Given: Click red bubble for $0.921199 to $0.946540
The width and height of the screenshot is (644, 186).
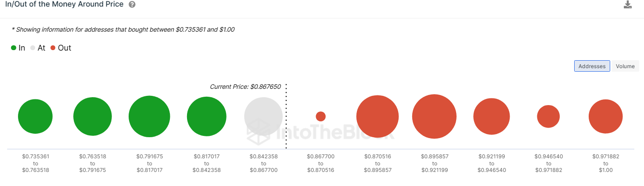Looking at the screenshot, I should [x=491, y=117].
